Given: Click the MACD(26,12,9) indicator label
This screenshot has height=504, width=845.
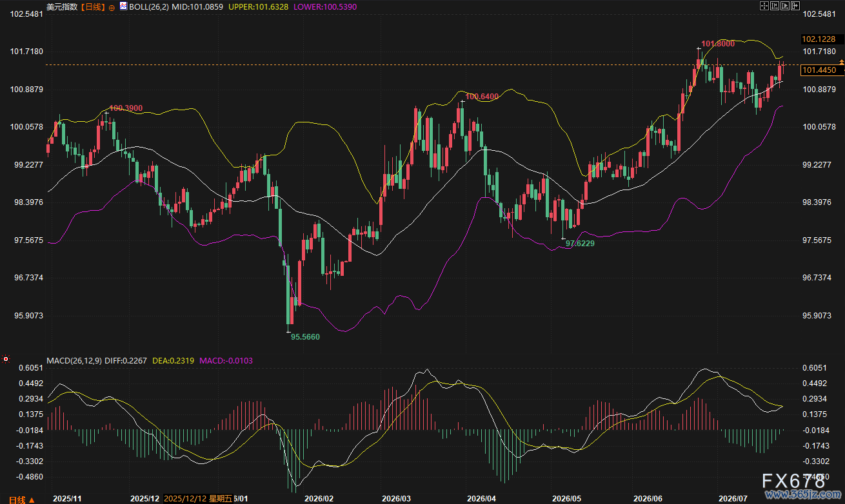Looking at the screenshot, I should [x=73, y=360].
